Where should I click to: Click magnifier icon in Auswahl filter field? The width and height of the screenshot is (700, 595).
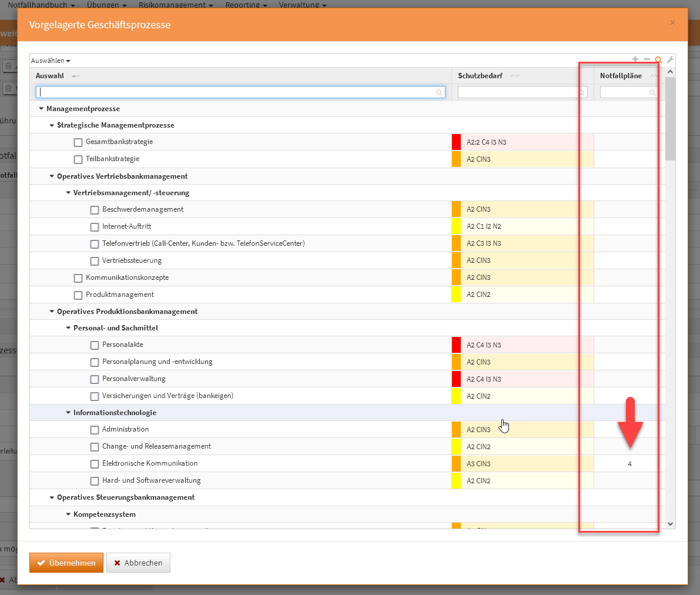439,92
